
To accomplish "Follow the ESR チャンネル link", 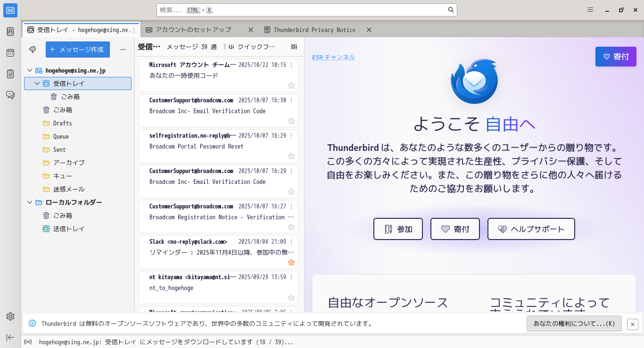I will coord(333,57).
